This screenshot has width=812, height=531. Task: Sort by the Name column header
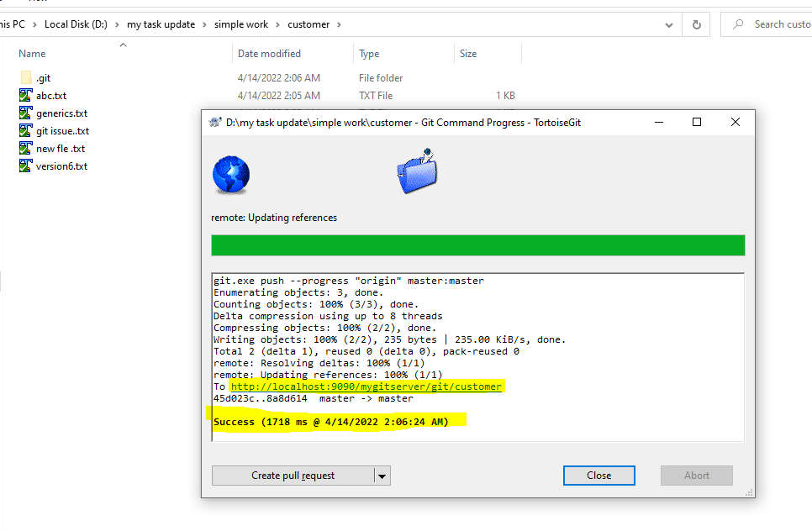coord(32,54)
